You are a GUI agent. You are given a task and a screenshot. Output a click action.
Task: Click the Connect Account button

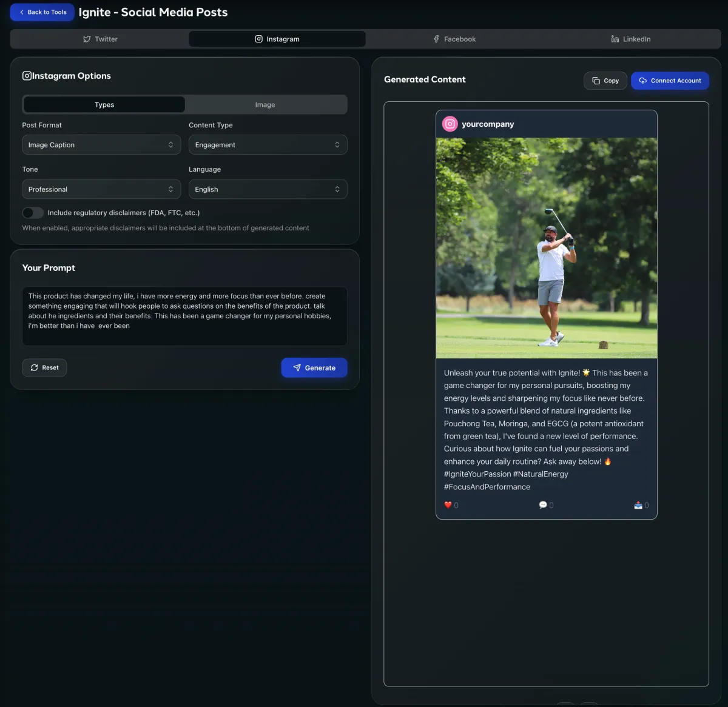pyautogui.click(x=670, y=81)
